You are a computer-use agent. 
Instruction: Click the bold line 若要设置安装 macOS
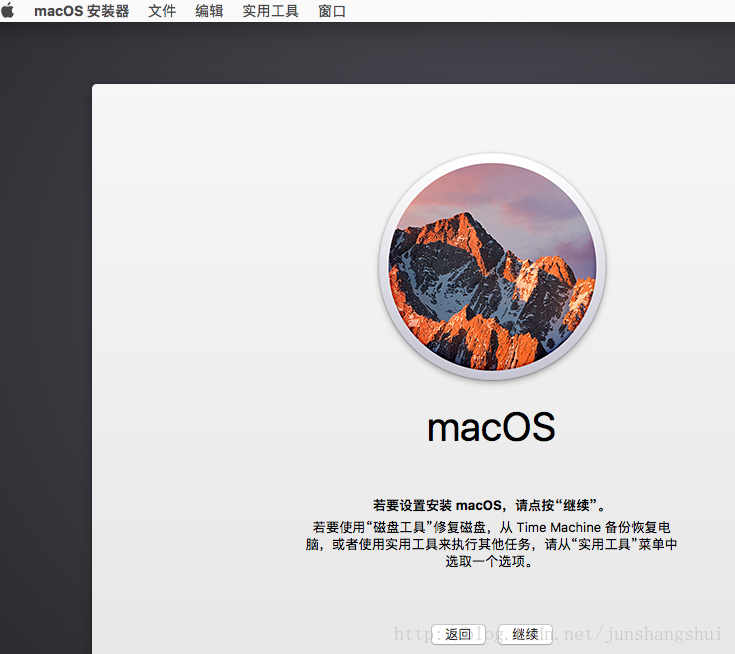491,505
